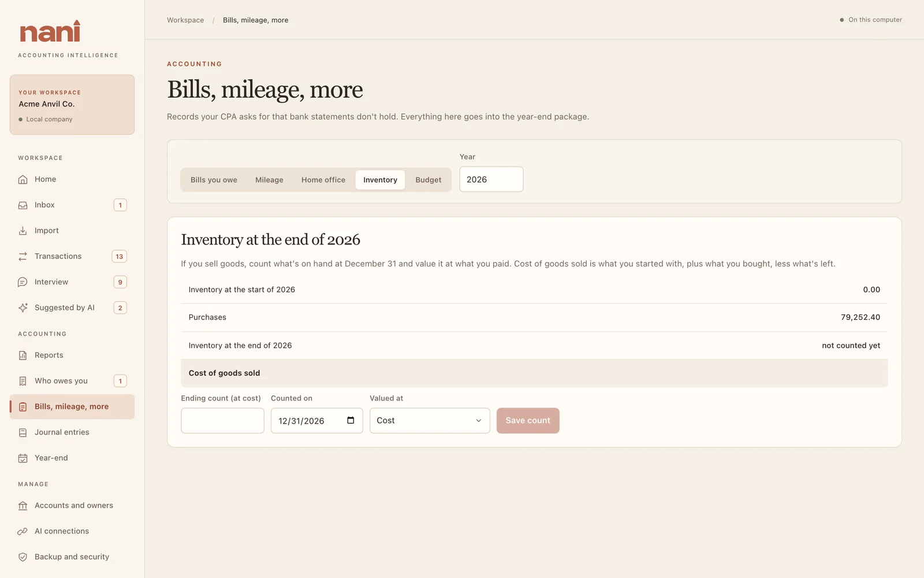This screenshot has height=578, width=924.
Task: Click the On this computer status
Action: 871,20
